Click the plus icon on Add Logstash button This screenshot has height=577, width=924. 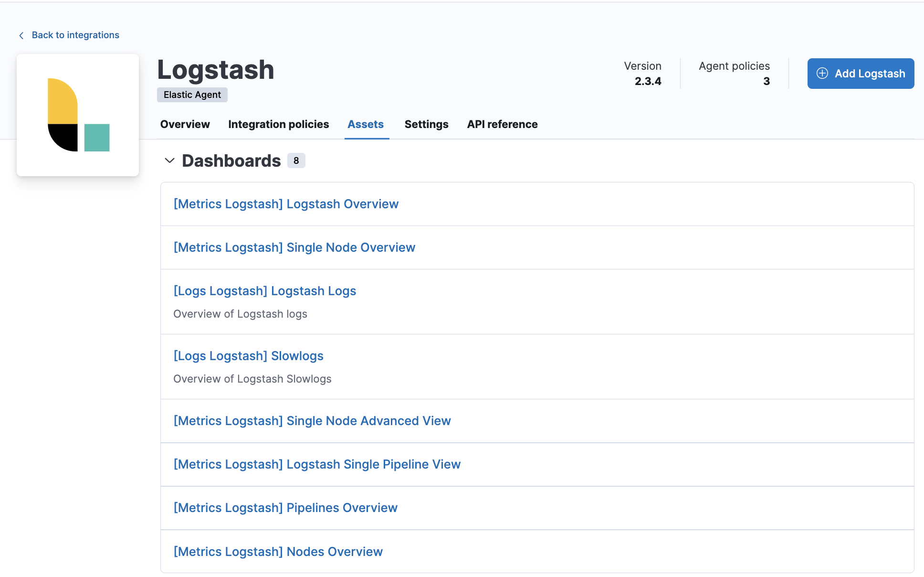822,73
